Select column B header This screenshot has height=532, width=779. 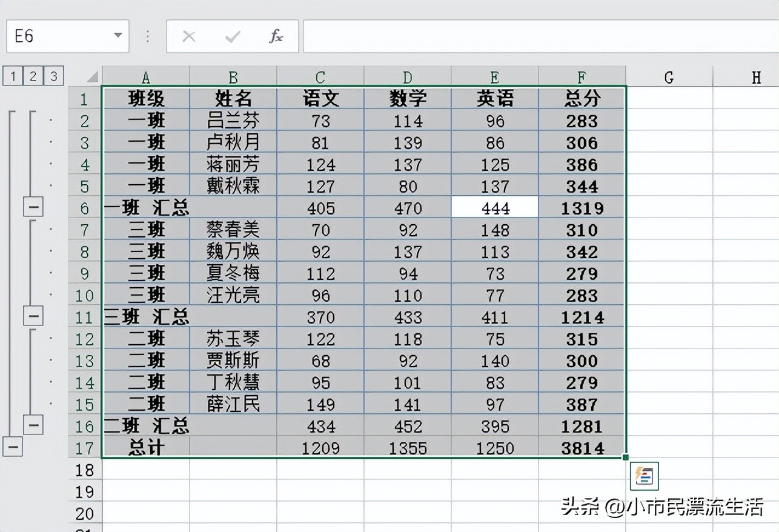click(233, 77)
